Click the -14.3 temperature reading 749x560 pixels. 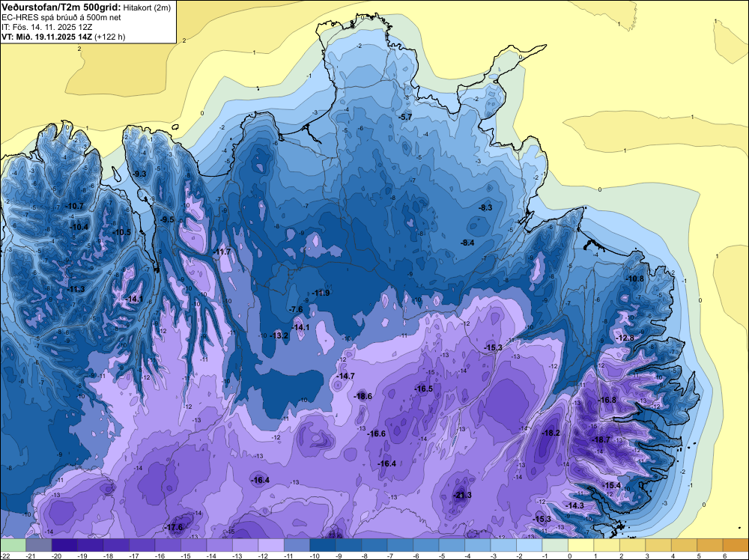[x=574, y=505]
